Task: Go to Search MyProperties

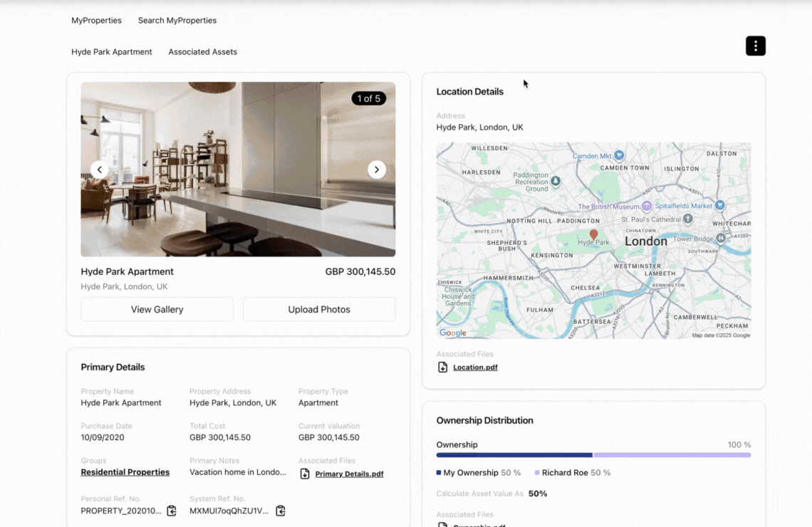Action: coord(177,21)
